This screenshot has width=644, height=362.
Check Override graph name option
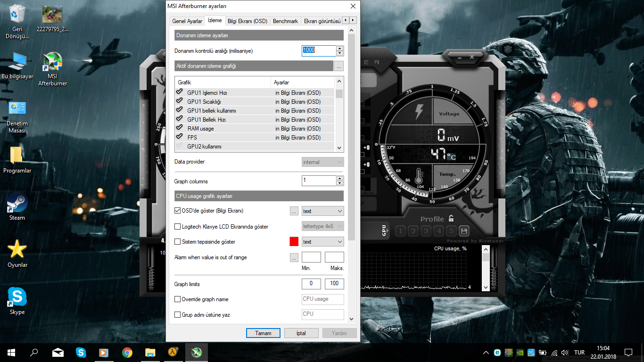178,299
